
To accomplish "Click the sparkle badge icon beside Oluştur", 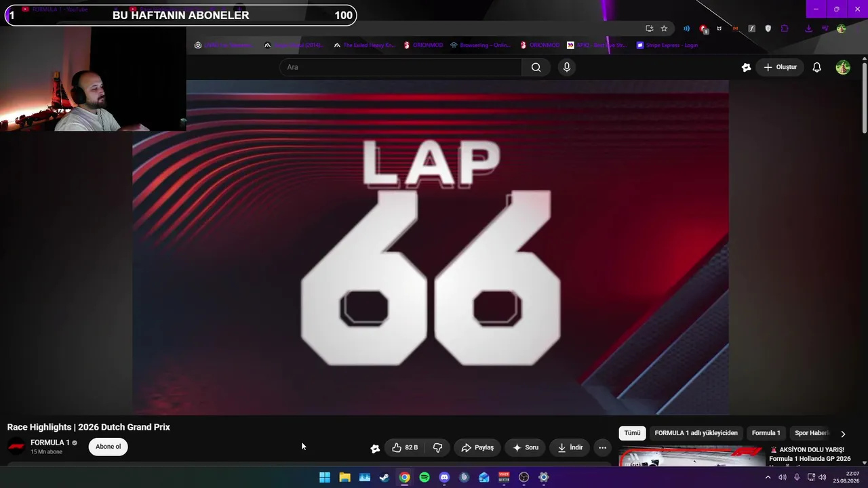I will coord(747,67).
